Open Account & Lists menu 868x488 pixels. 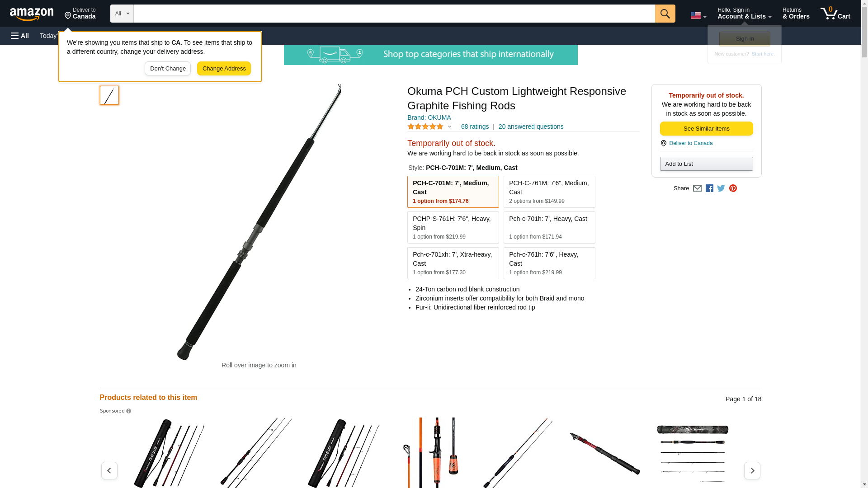[744, 14]
